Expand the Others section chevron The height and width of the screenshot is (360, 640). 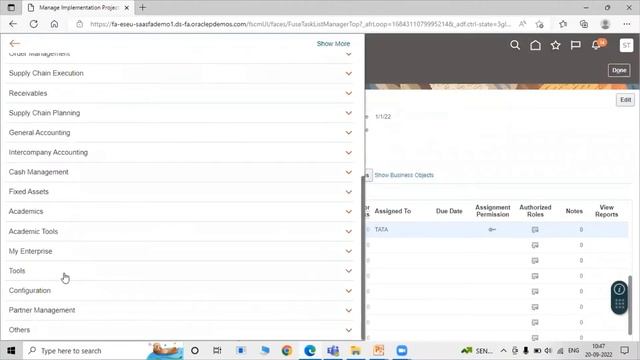pos(349,330)
